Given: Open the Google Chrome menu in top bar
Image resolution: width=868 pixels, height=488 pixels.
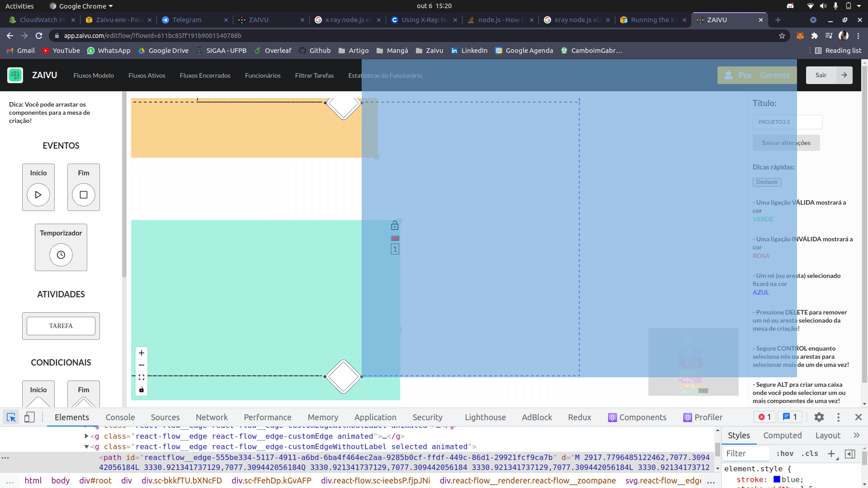Looking at the screenshot, I should 80,6.
